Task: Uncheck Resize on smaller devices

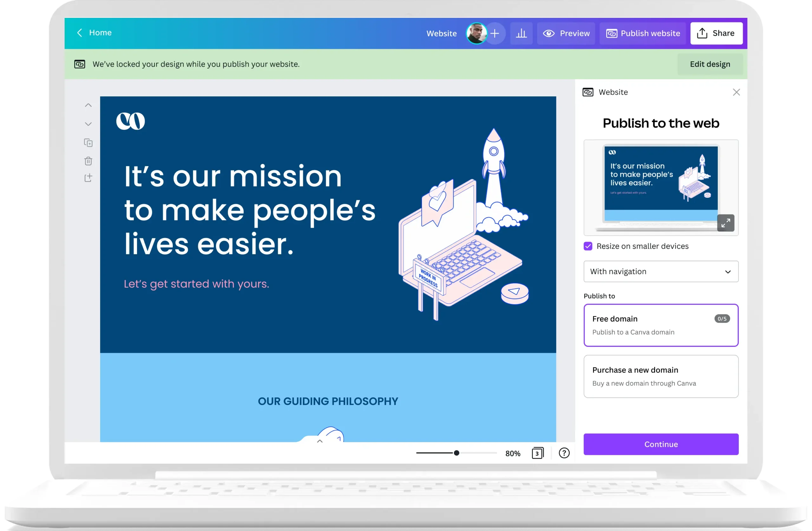Action: coord(588,246)
